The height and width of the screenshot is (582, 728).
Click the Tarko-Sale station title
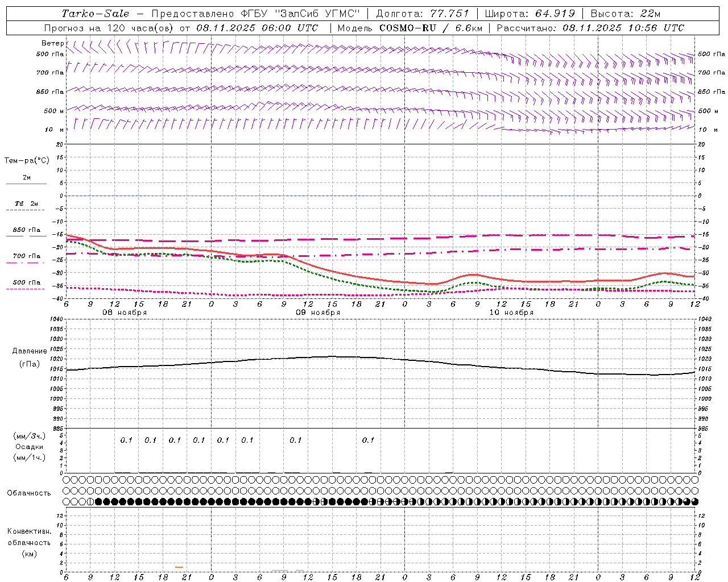pyautogui.click(x=96, y=14)
